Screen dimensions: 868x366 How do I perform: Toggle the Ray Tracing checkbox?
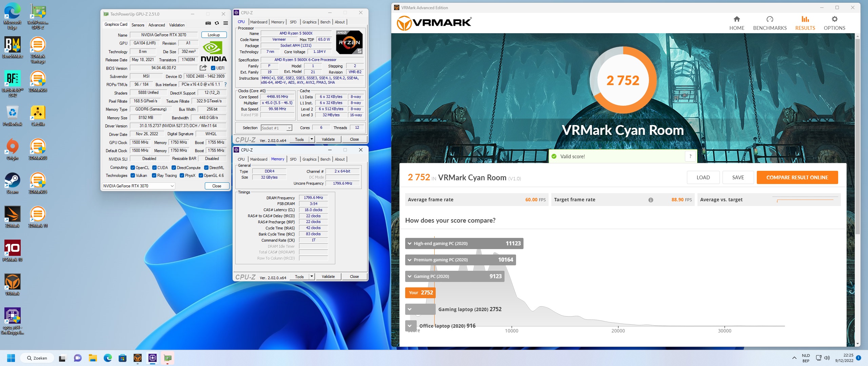click(154, 176)
